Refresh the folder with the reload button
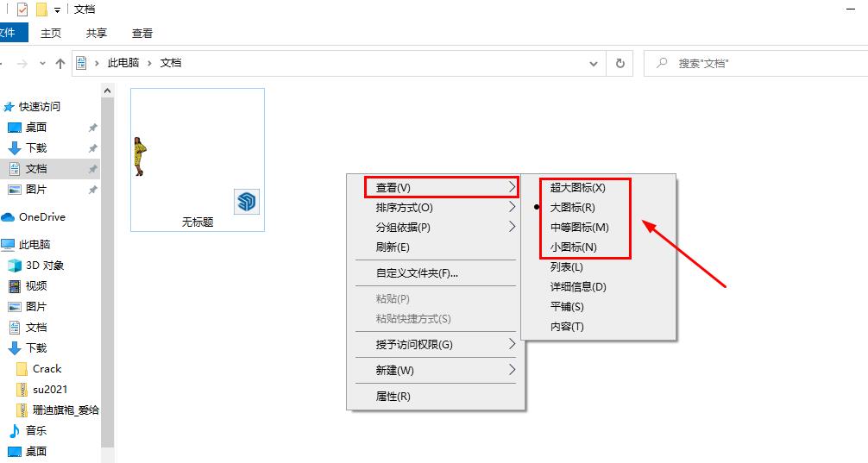 [x=620, y=64]
